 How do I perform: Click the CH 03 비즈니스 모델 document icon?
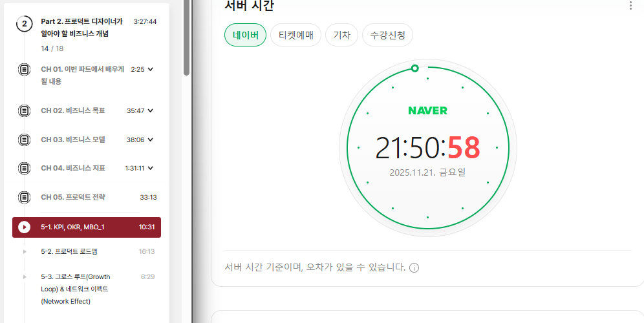point(24,140)
